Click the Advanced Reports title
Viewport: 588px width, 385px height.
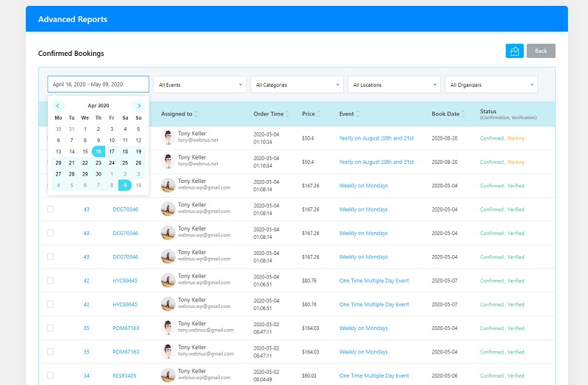pyautogui.click(x=72, y=19)
